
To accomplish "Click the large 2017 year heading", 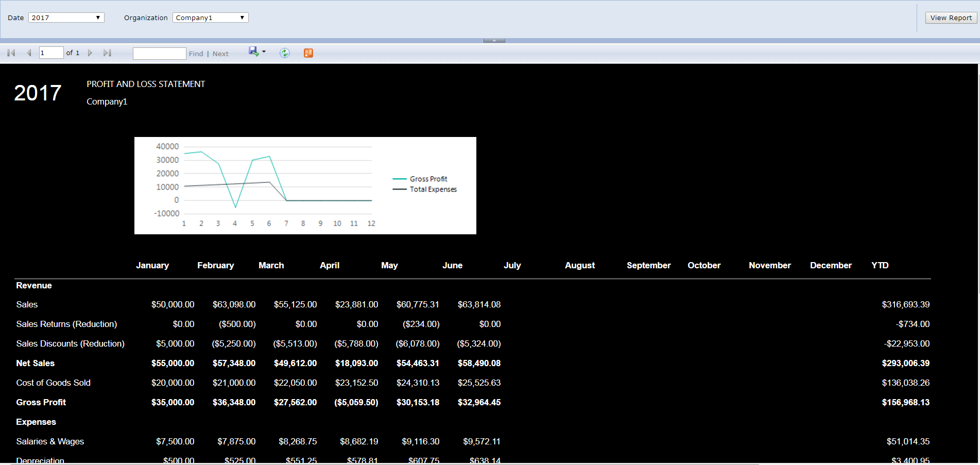I will point(38,93).
